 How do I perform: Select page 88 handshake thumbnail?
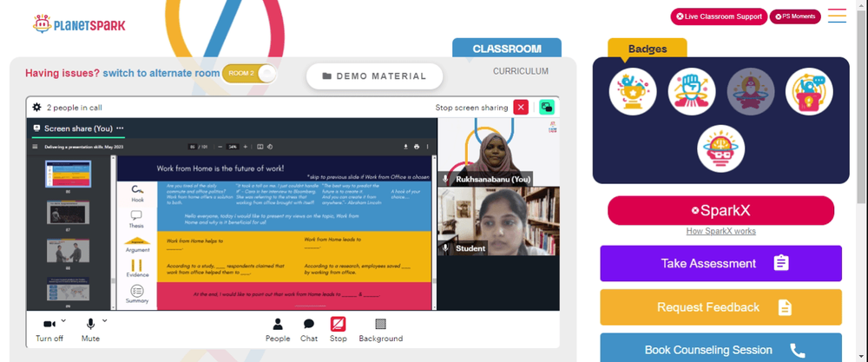coord(68,251)
